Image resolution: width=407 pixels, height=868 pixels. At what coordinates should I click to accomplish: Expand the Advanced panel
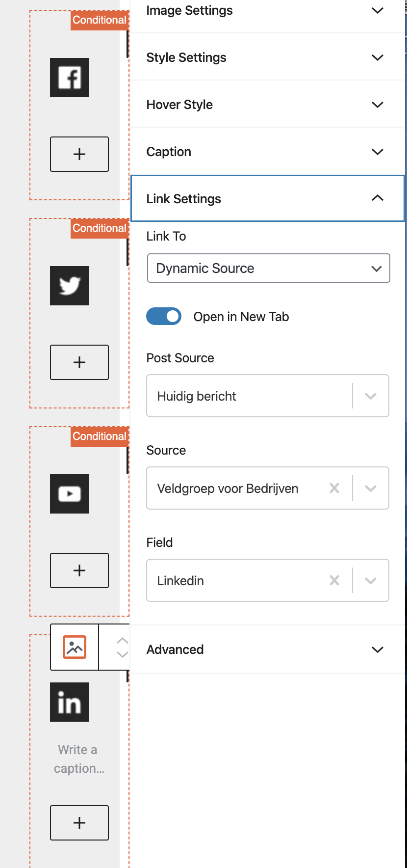click(x=267, y=650)
